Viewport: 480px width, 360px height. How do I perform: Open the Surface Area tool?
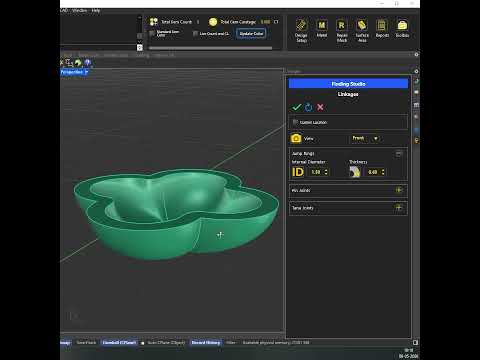(362, 30)
